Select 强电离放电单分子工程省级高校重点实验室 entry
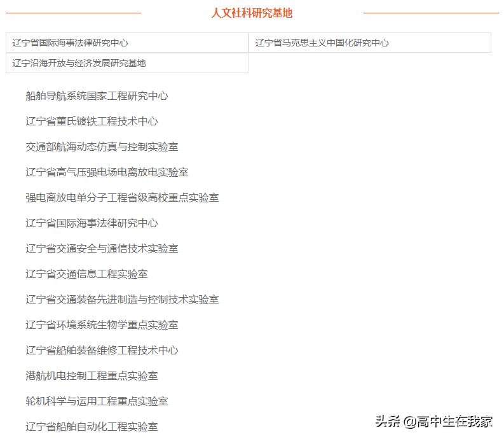Image resolution: width=504 pixels, height=439 pixels. coord(122,198)
